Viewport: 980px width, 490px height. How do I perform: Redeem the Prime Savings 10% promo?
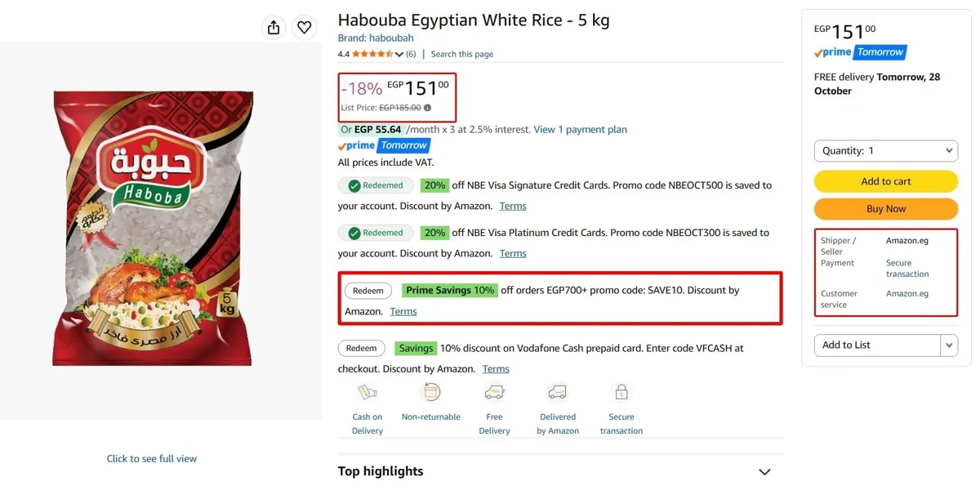point(368,291)
